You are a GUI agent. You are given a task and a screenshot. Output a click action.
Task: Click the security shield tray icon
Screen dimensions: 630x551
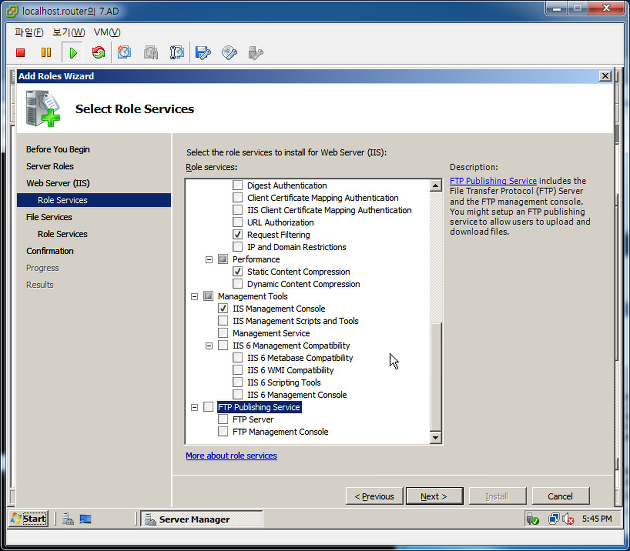[x=533, y=519]
